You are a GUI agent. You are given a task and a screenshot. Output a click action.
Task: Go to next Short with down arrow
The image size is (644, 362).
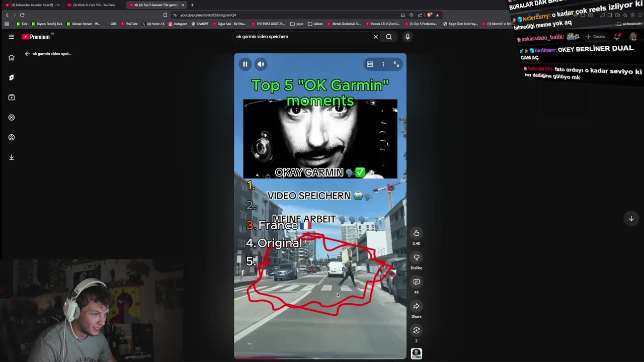631,218
